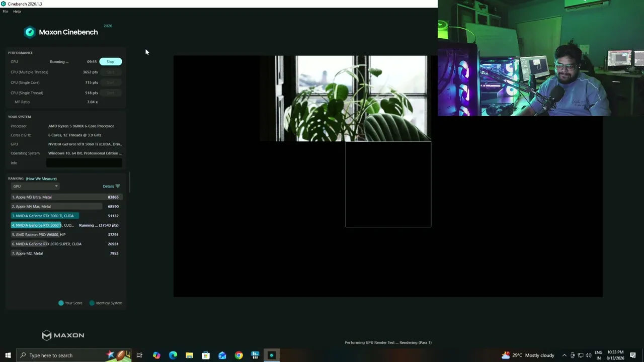
Task: Open the weather widget showing 29°C
Action: tap(528, 355)
